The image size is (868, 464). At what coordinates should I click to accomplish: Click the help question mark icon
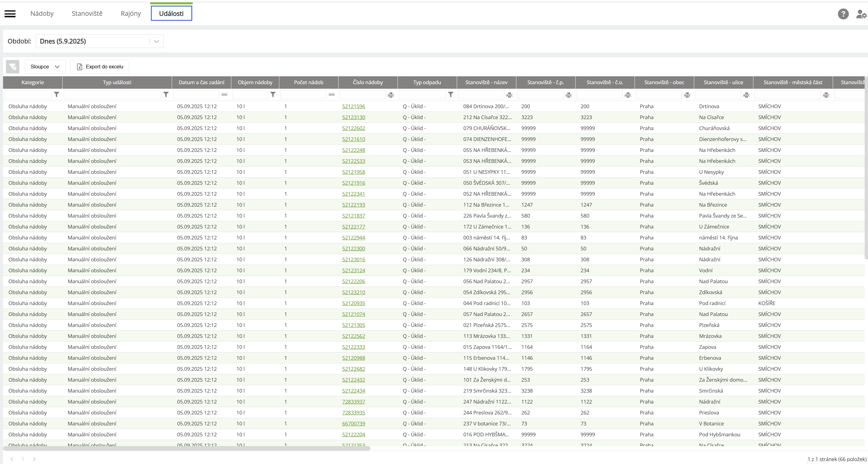(843, 14)
